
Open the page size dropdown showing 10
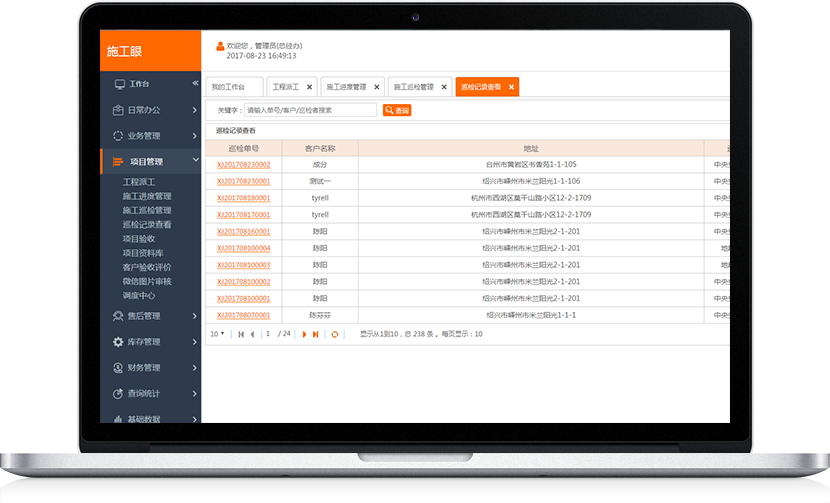click(x=217, y=334)
